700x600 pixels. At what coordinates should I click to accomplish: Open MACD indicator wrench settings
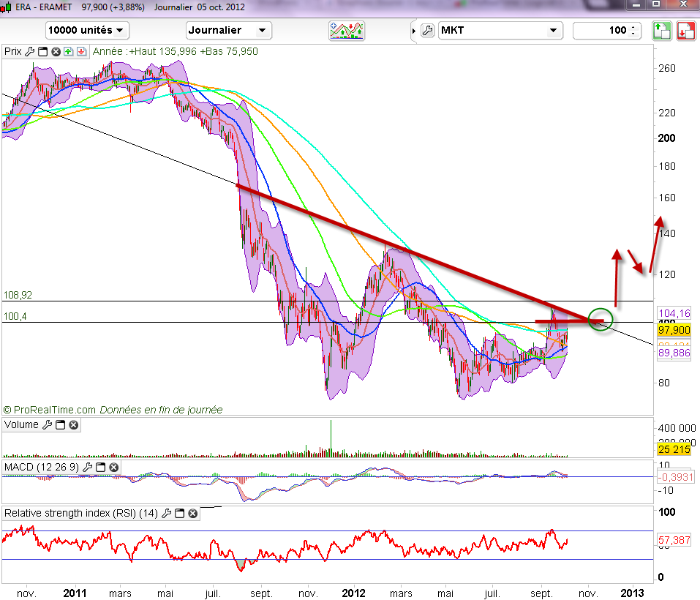(88, 467)
